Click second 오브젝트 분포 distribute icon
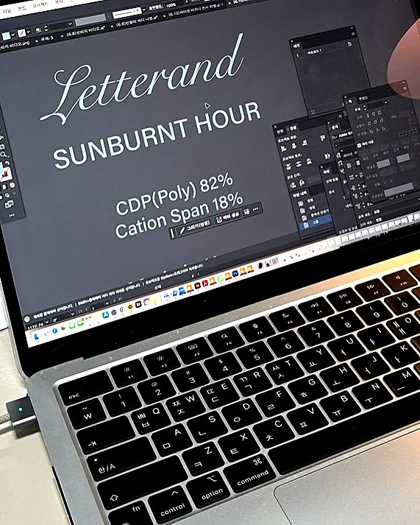The height and width of the screenshot is (525, 420). tap(299, 163)
